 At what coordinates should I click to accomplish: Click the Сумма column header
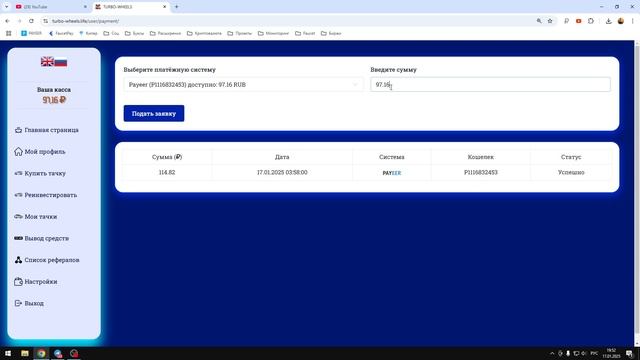point(167,157)
